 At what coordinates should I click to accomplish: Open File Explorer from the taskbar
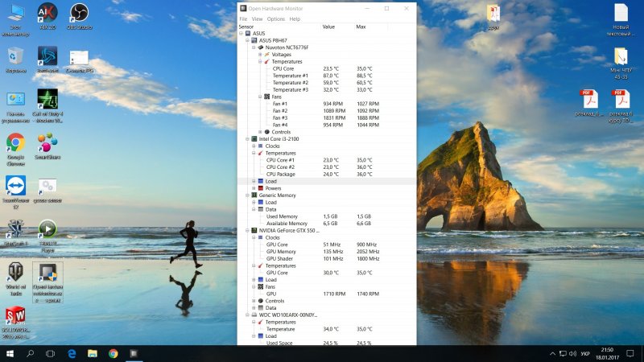pyautogui.click(x=92, y=353)
